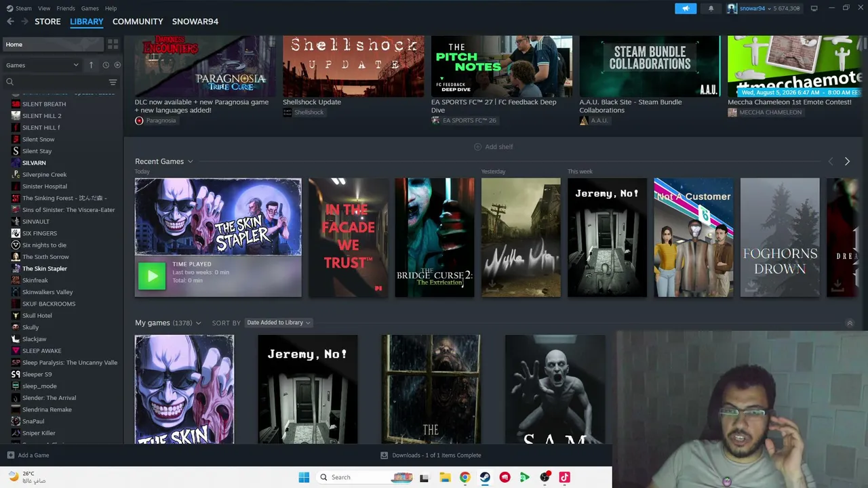
Task: Click the Paragnosia icon under the news card
Action: (139, 121)
